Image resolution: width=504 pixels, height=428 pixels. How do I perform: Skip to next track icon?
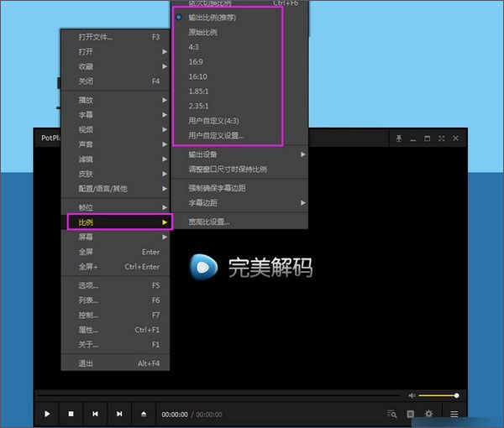click(120, 414)
